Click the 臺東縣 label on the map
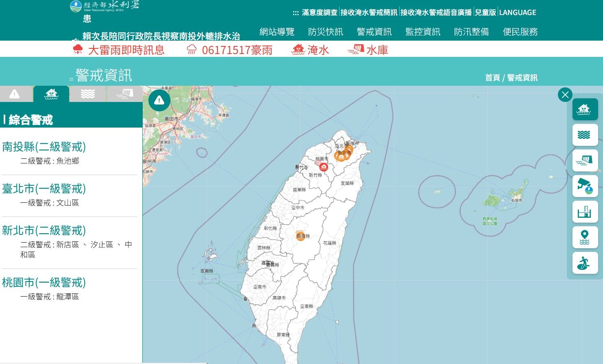 (307, 306)
